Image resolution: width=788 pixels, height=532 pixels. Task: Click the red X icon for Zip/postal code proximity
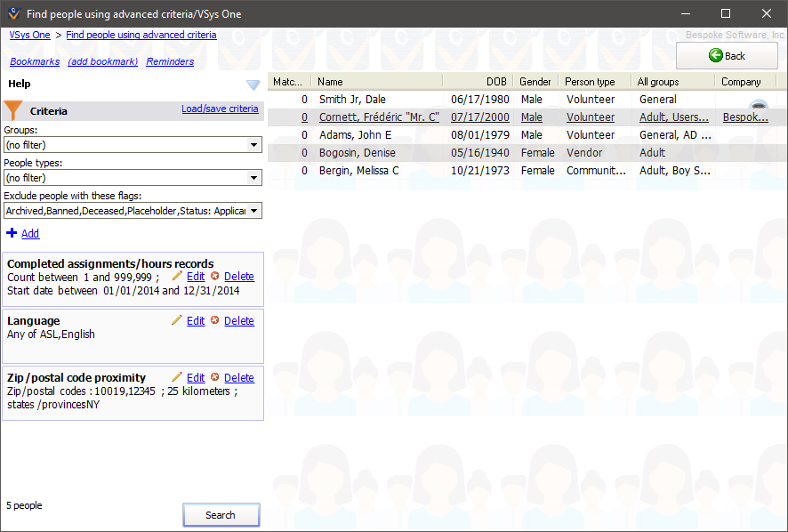tap(217, 377)
